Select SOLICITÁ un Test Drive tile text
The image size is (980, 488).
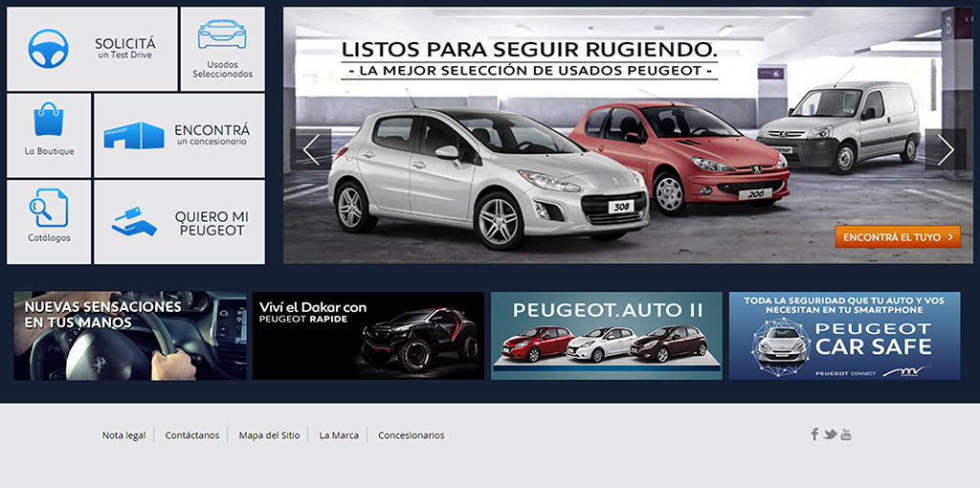click(x=125, y=49)
